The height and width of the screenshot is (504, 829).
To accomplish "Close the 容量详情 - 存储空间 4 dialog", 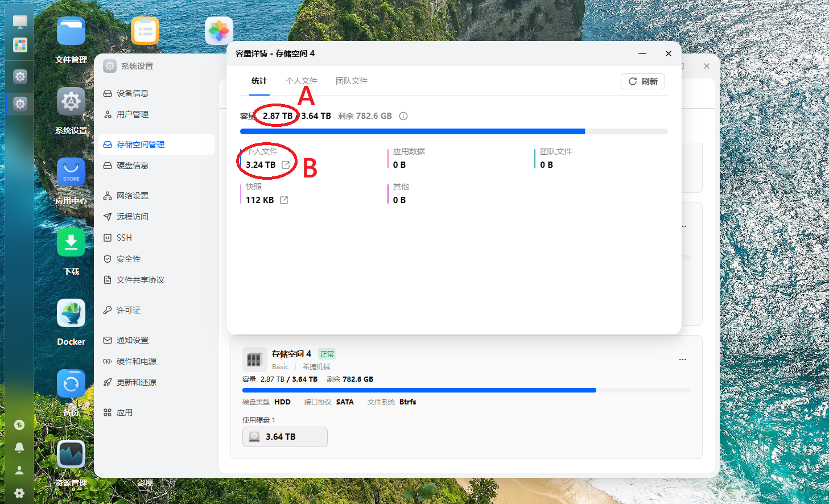I will pos(669,53).
